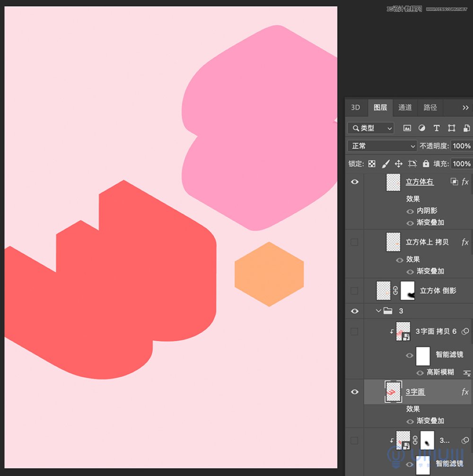Filter layers by type layers (T icon)
The width and height of the screenshot is (473, 476).
point(437,128)
